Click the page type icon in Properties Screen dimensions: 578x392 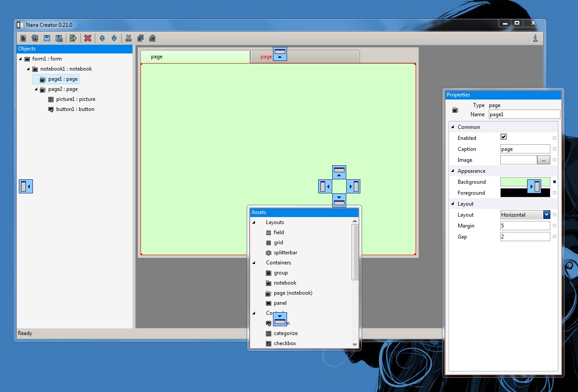455,110
